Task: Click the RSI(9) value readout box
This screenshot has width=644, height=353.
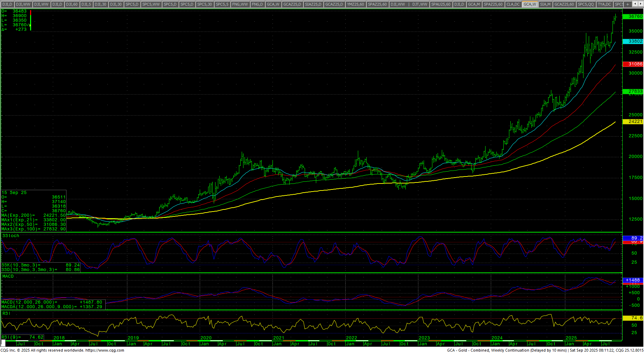Action: 22,337
